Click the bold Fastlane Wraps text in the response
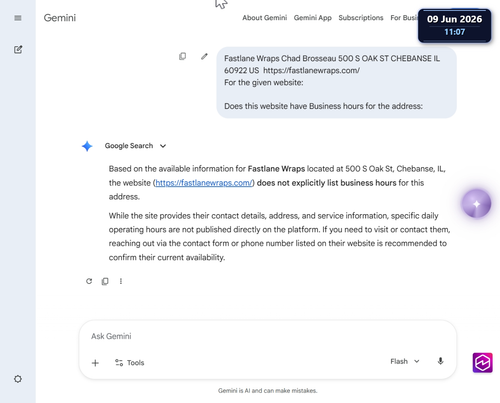This screenshot has width=500, height=403. (x=276, y=169)
